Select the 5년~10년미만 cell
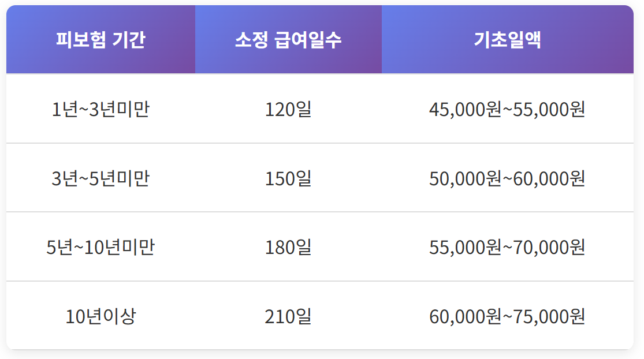 [x=100, y=247]
